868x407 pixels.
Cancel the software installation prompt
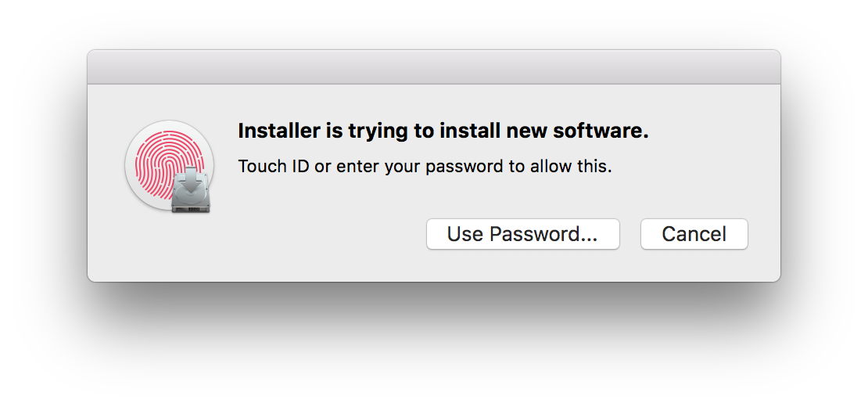(x=694, y=234)
